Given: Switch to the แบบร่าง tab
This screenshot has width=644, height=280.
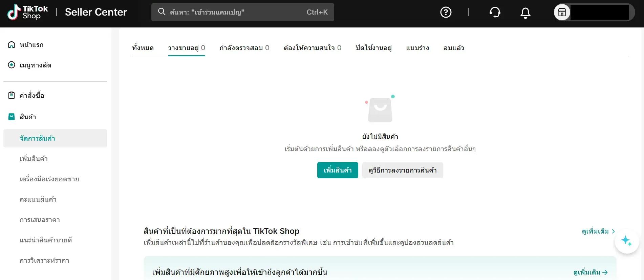Looking at the screenshot, I should coord(417,48).
